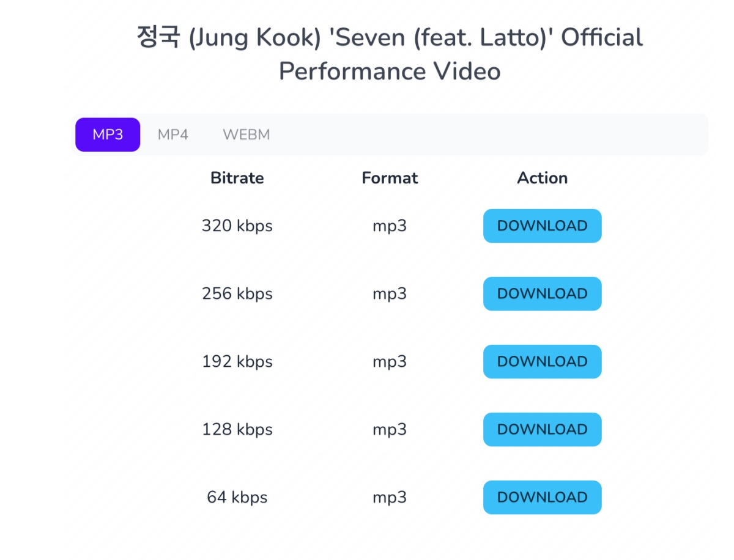
Task: Select the 64 kbps bitrate text
Action: (237, 498)
